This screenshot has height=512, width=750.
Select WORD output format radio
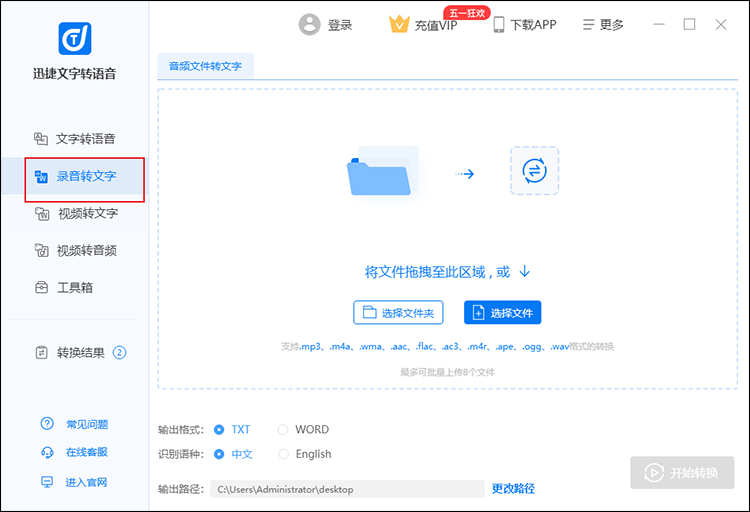coord(283,430)
